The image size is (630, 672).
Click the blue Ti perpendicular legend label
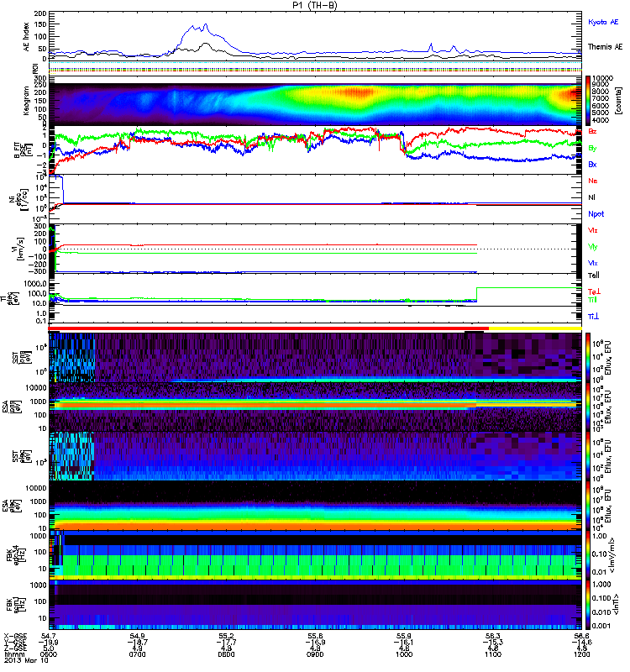pos(593,317)
